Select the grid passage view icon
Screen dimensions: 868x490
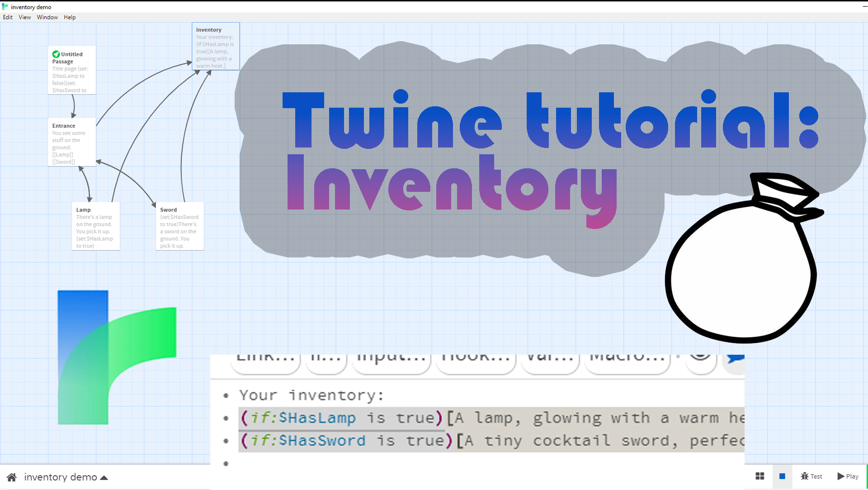tap(759, 476)
